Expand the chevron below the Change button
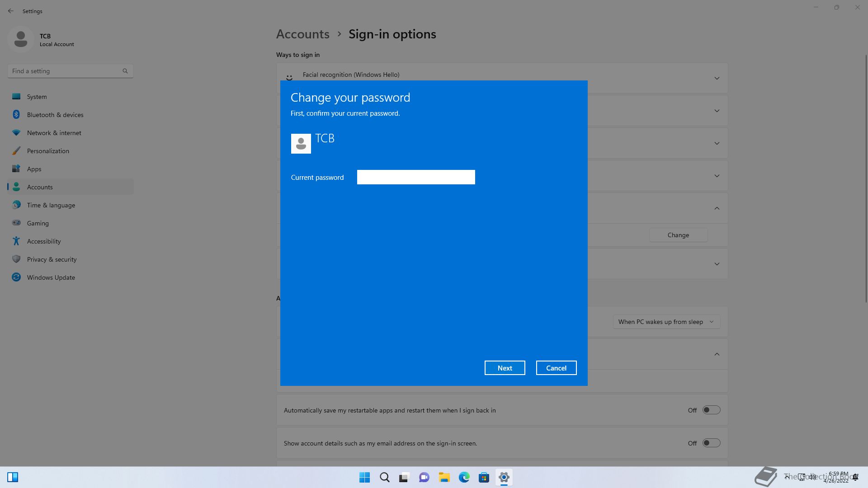This screenshot has width=868, height=488. pyautogui.click(x=717, y=264)
